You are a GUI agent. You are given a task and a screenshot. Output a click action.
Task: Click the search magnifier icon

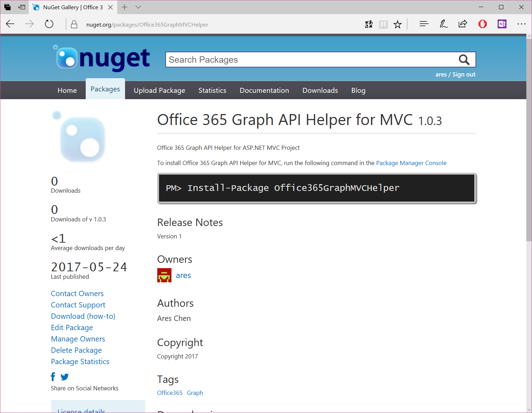464,60
